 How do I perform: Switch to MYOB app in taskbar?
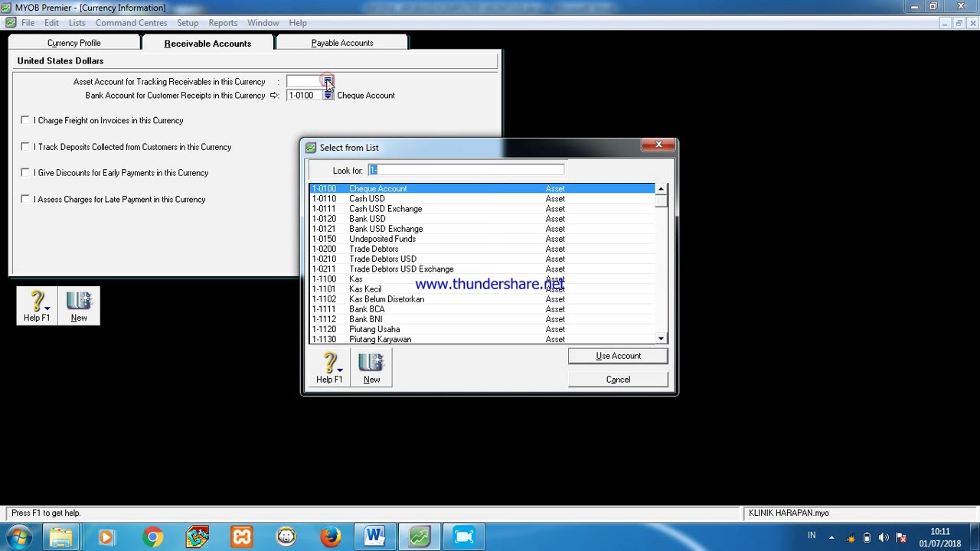[x=419, y=537]
